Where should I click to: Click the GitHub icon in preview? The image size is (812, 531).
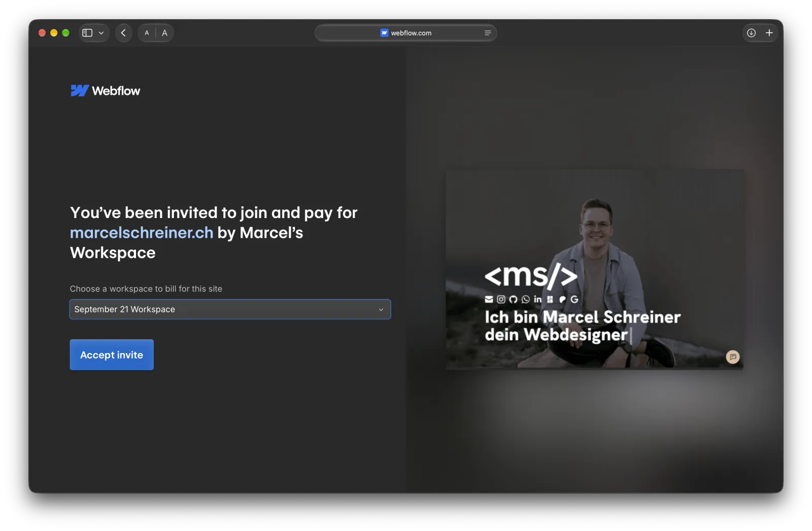[513, 299]
